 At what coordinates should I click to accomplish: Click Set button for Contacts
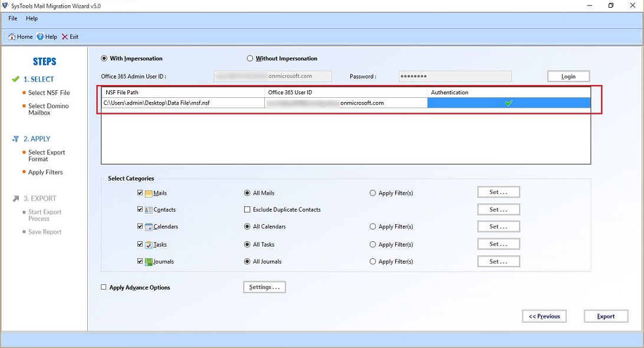pos(498,209)
